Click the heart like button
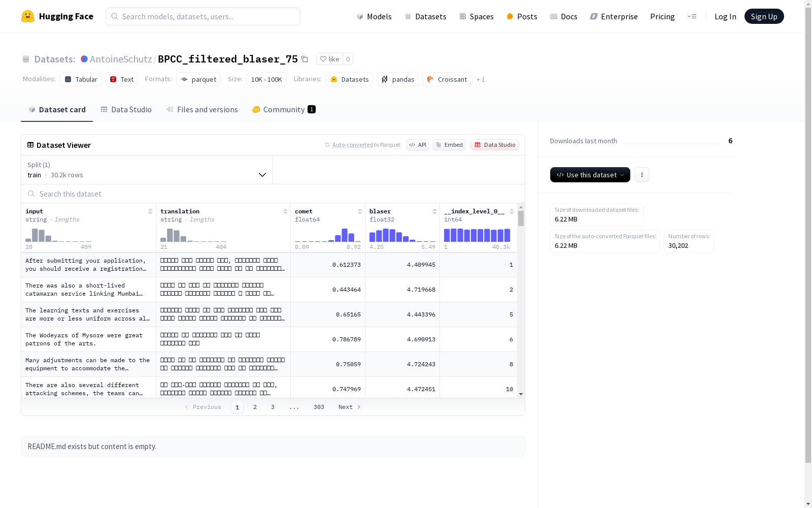812x508 pixels. pos(329,59)
